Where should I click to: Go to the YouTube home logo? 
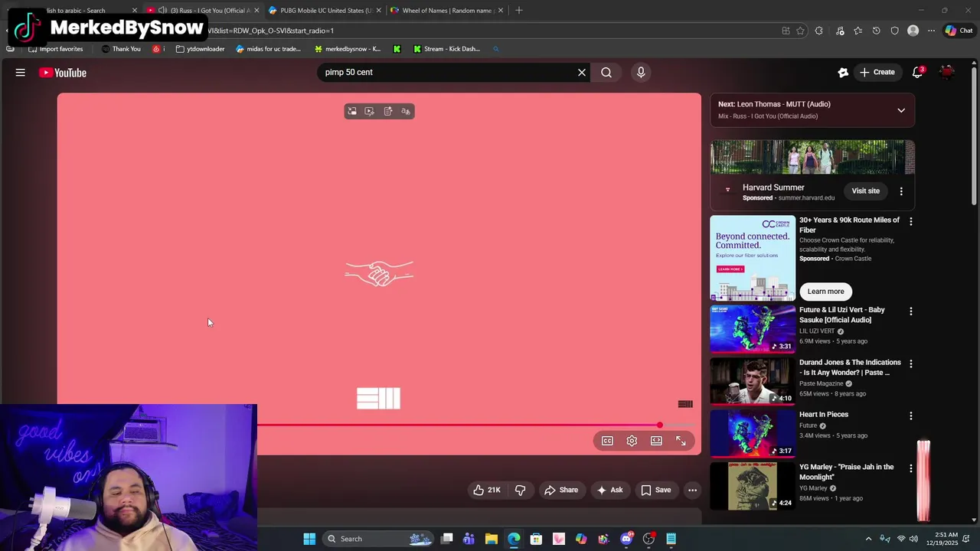click(63, 73)
